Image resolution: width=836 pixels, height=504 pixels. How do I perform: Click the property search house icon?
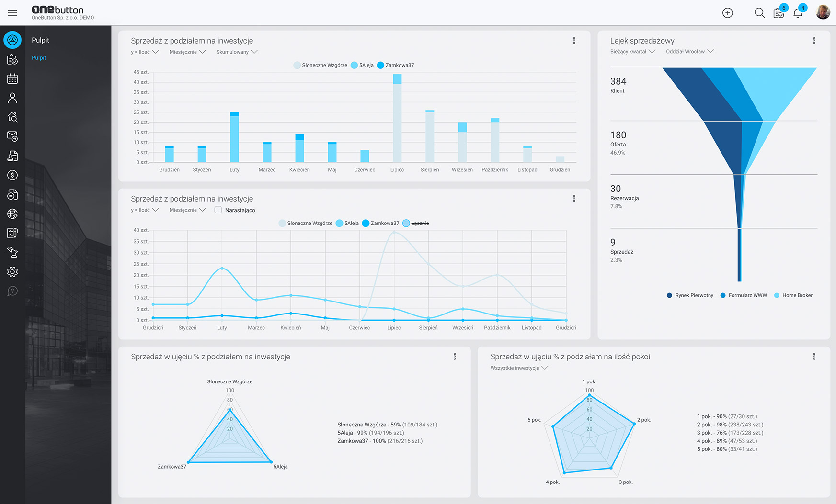pyautogui.click(x=12, y=117)
